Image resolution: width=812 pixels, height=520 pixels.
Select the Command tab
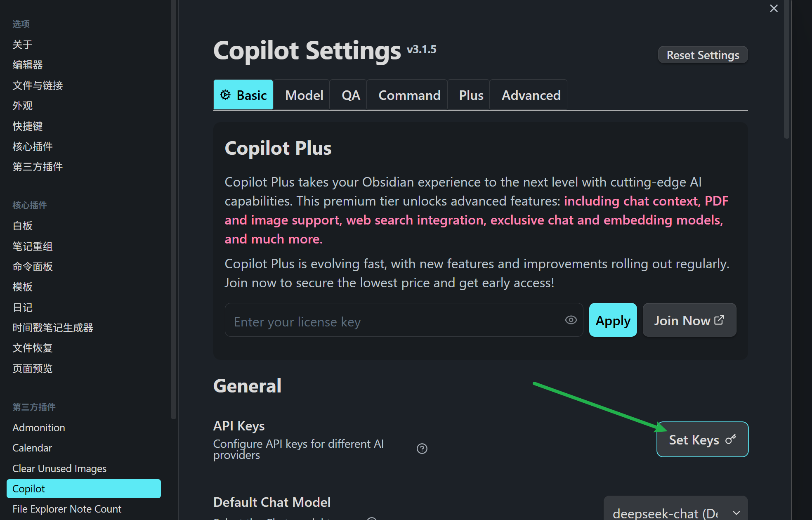point(409,95)
